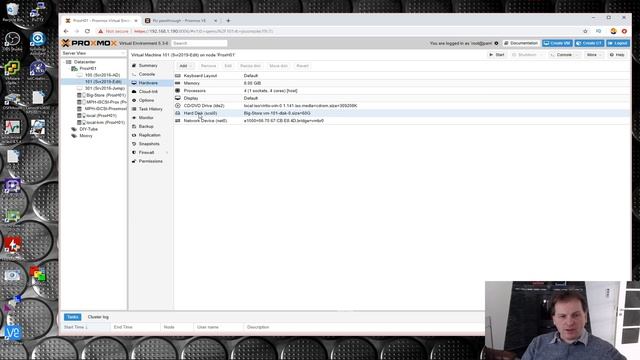Open a new browser tab

tap(228, 20)
